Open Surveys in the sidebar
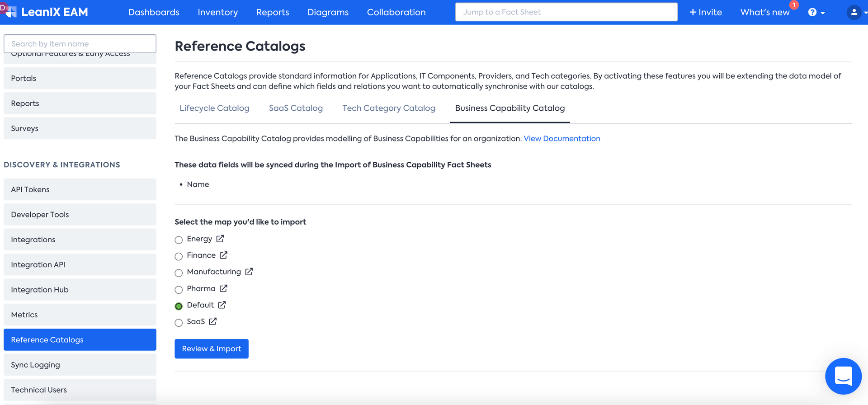 [x=80, y=128]
